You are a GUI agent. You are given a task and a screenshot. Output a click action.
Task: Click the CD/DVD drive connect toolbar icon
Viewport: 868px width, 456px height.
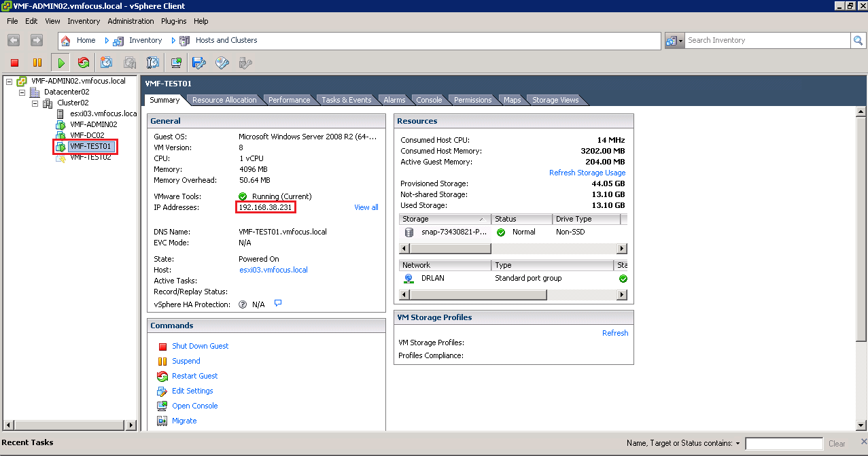coord(222,63)
